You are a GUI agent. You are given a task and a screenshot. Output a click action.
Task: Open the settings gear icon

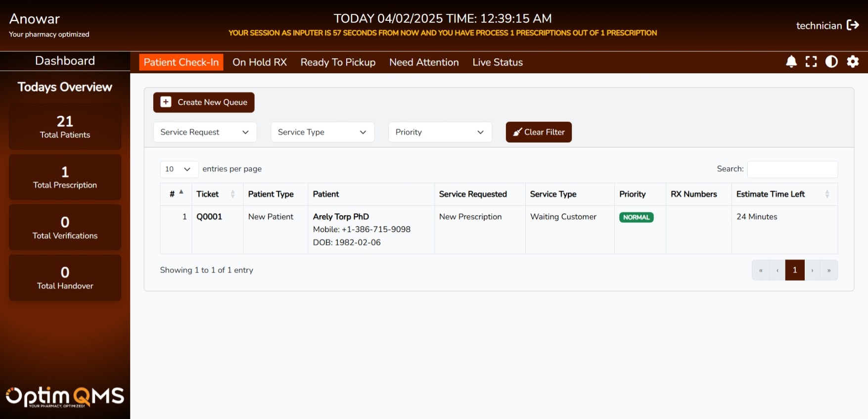pos(853,62)
